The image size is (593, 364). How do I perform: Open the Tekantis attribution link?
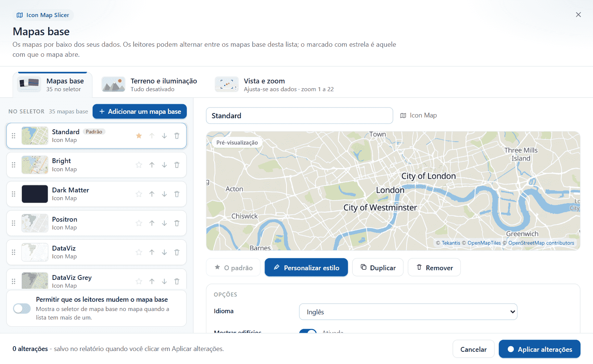coord(451,243)
